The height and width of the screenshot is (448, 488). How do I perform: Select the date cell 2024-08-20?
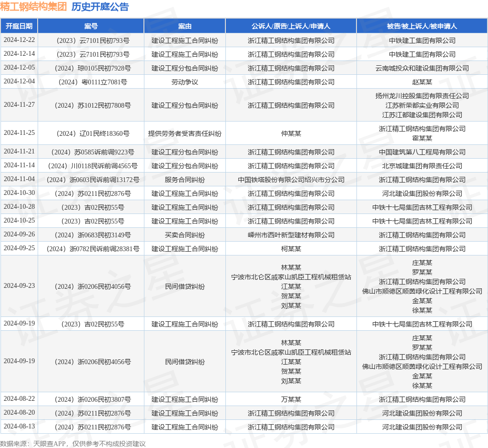pyautogui.click(x=19, y=413)
